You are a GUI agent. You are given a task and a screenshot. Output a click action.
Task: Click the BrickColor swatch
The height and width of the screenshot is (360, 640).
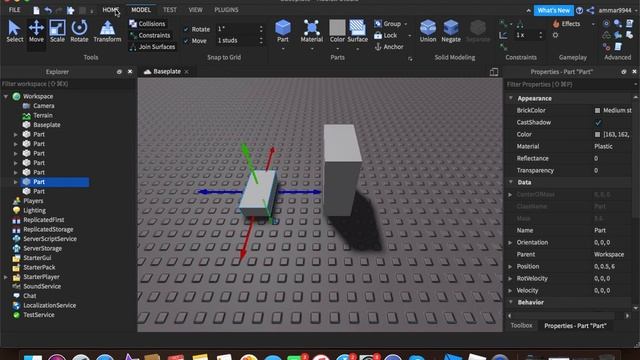(598, 111)
